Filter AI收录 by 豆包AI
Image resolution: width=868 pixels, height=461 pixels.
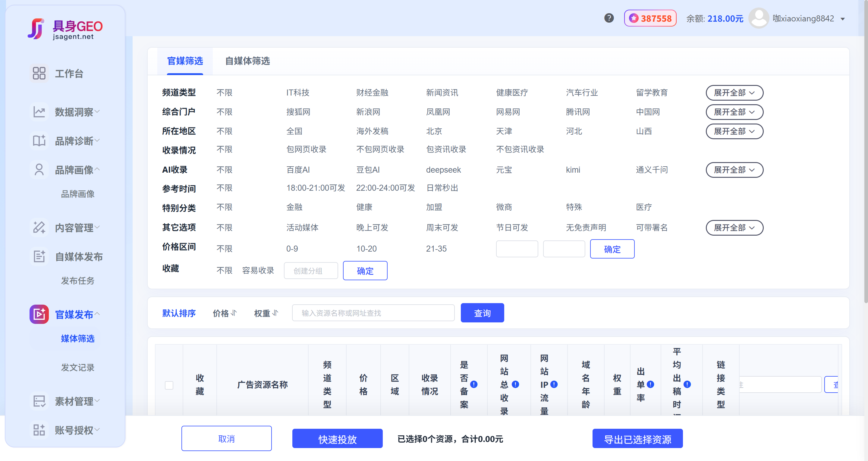pos(368,170)
